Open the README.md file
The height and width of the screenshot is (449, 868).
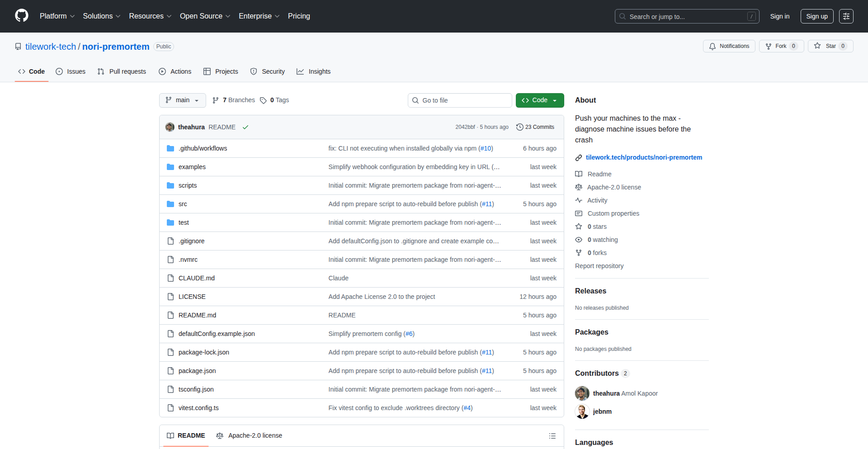click(x=197, y=315)
